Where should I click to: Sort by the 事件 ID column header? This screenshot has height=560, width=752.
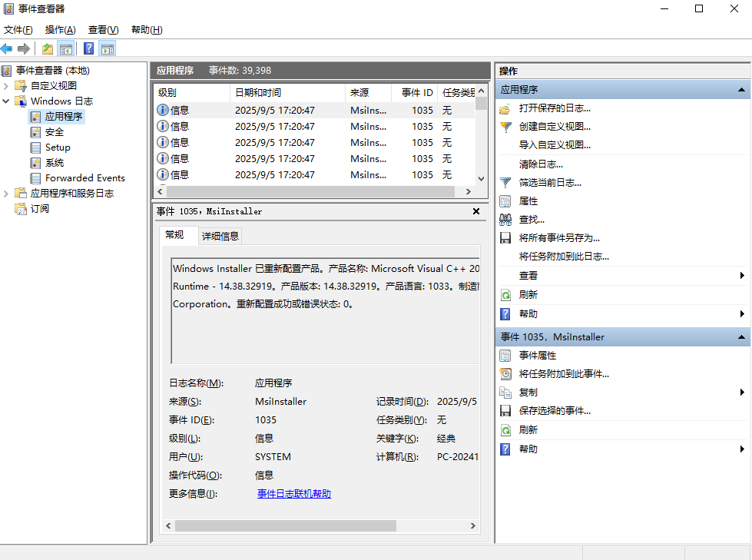tap(414, 92)
